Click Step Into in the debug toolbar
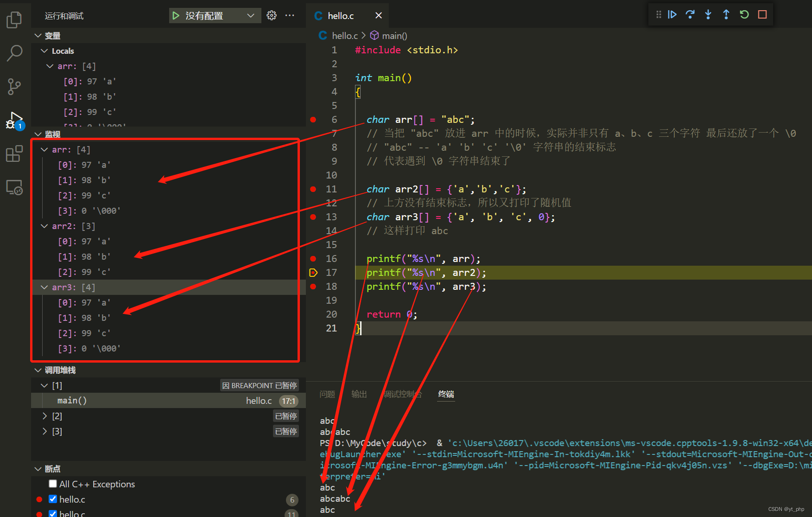 click(x=708, y=14)
